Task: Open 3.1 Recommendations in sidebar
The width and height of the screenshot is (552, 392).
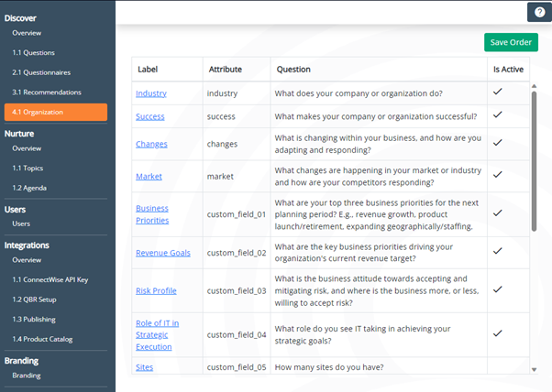Action: [x=47, y=93]
